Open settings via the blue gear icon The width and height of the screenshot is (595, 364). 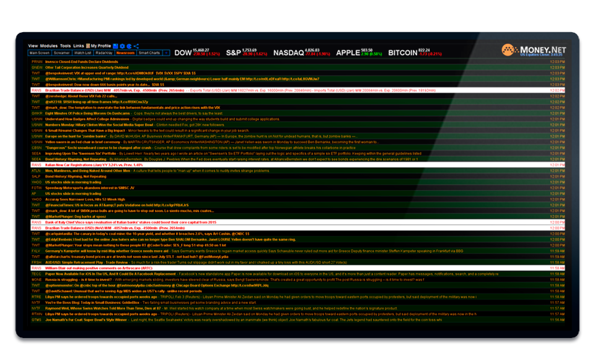(x=122, y=46)
